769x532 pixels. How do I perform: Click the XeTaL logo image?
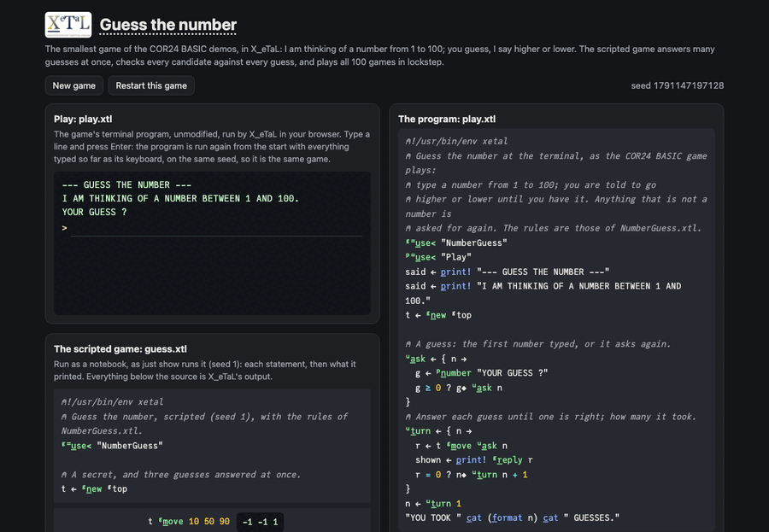(68, 25)
